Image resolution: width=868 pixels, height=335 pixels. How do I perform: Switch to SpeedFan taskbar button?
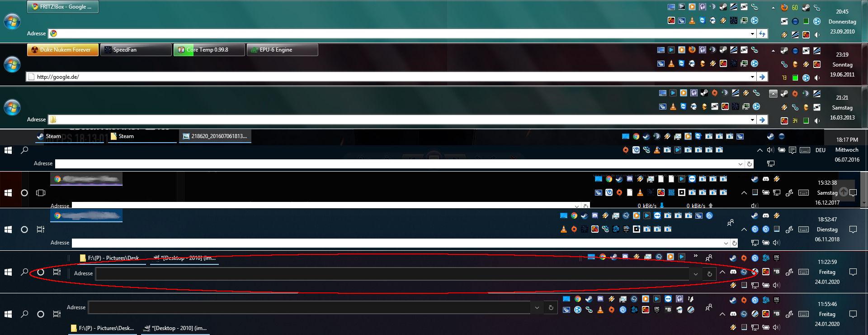[x=136, y=50]
